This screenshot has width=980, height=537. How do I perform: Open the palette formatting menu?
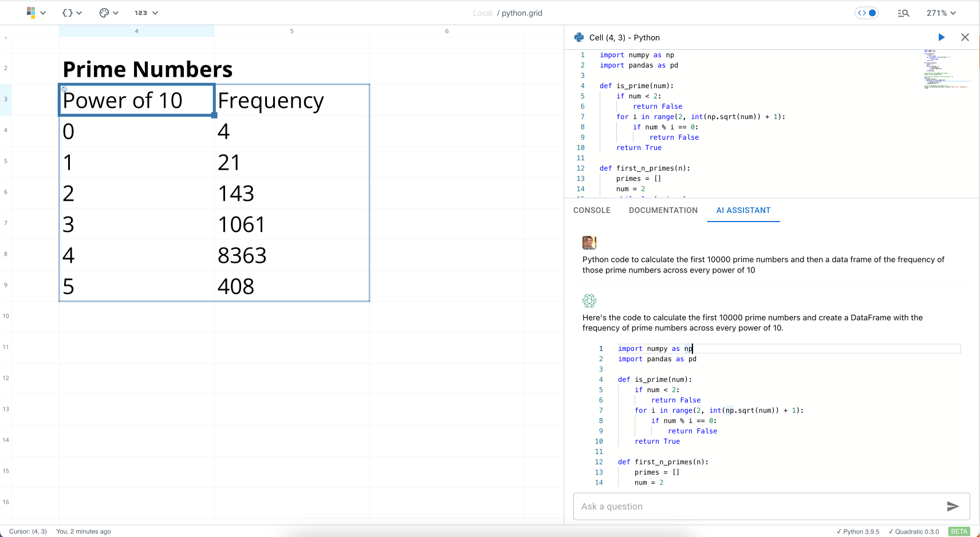108,13
